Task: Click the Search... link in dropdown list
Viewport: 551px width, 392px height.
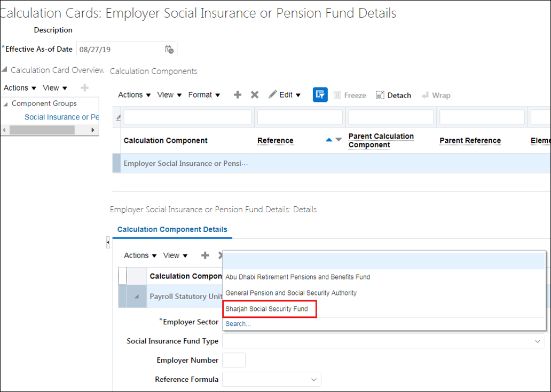Action: click(x=238, y=324)
